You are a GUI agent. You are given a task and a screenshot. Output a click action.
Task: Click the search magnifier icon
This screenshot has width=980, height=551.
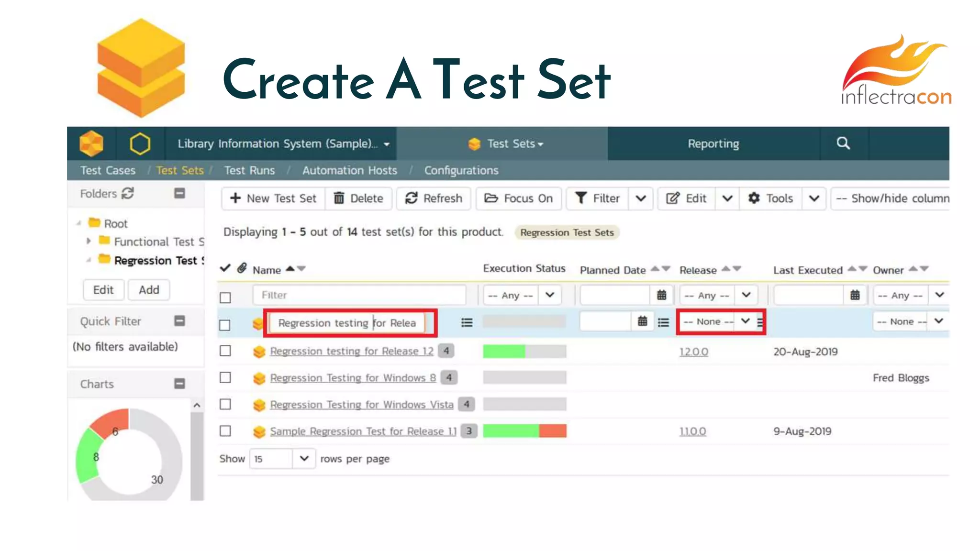coord(843,143)
